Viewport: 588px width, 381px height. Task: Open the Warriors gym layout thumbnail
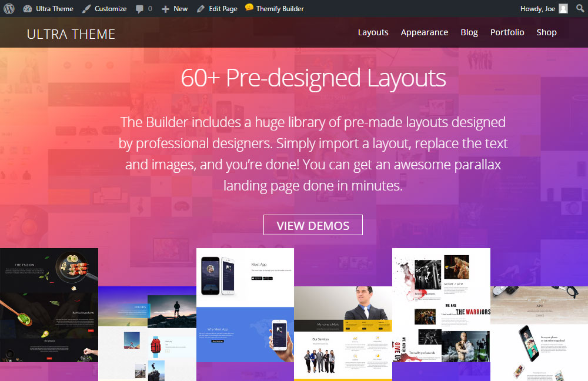(441, 305)
